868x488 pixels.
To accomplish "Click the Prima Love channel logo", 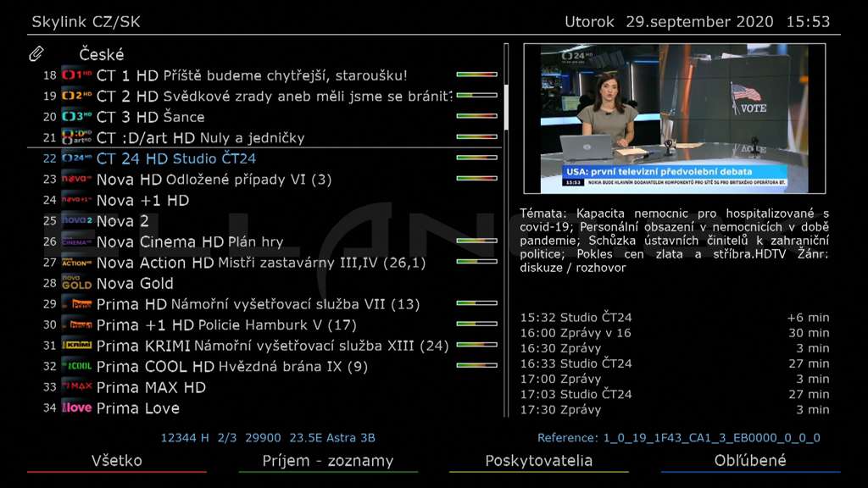I will pyautogui.click(x=76, y=408).
